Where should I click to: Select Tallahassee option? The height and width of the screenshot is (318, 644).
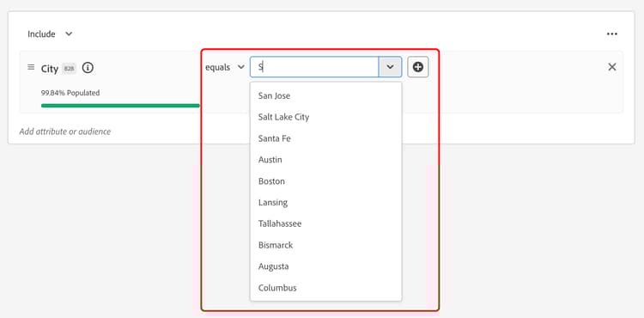point(325,224)
